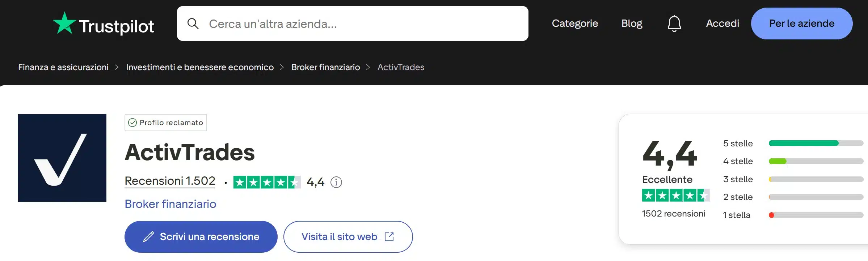Click the Trustpilot star logo
This screenshot has width=868, height=261.
[x=64, y=23]
